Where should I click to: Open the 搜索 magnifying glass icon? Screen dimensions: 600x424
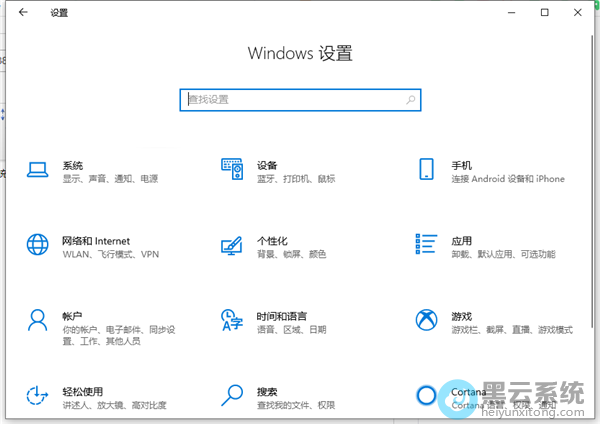tap(232, 395)
